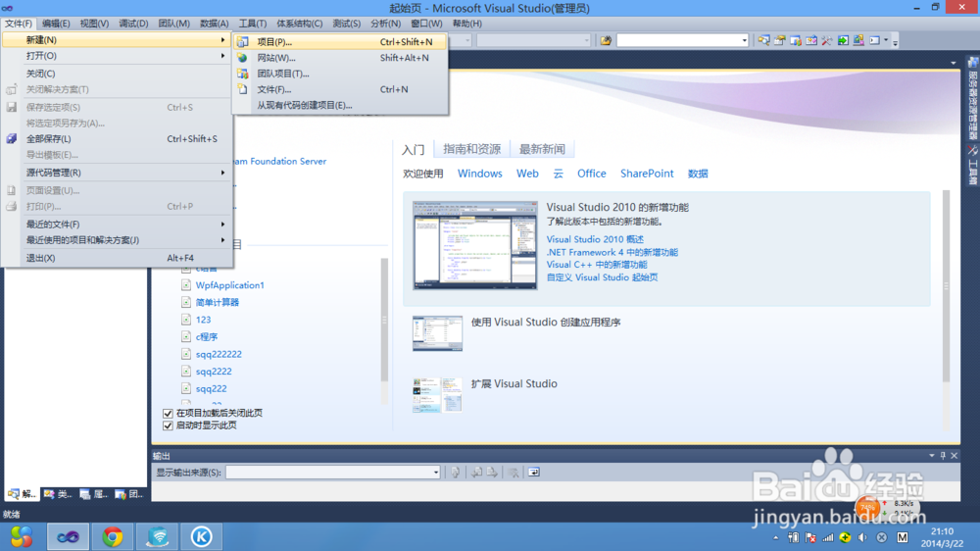Open the 体系结构(C) menu
Screen dimensions: 980x551
pos(299,24)
